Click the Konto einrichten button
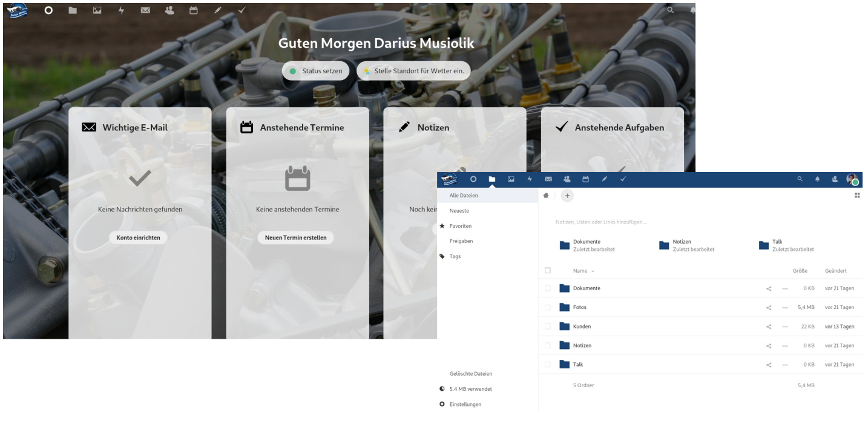This screenshot has width=868, height=429. [x=138, y=238]
